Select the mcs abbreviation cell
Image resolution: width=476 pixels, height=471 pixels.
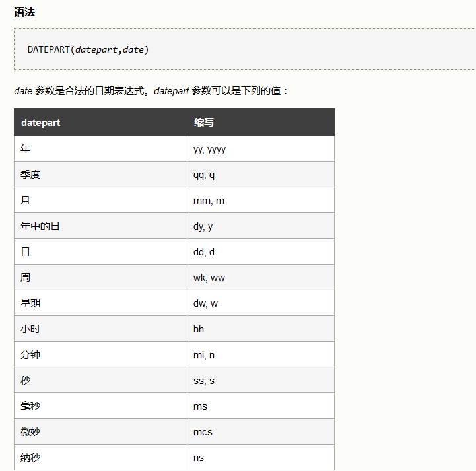261,432
